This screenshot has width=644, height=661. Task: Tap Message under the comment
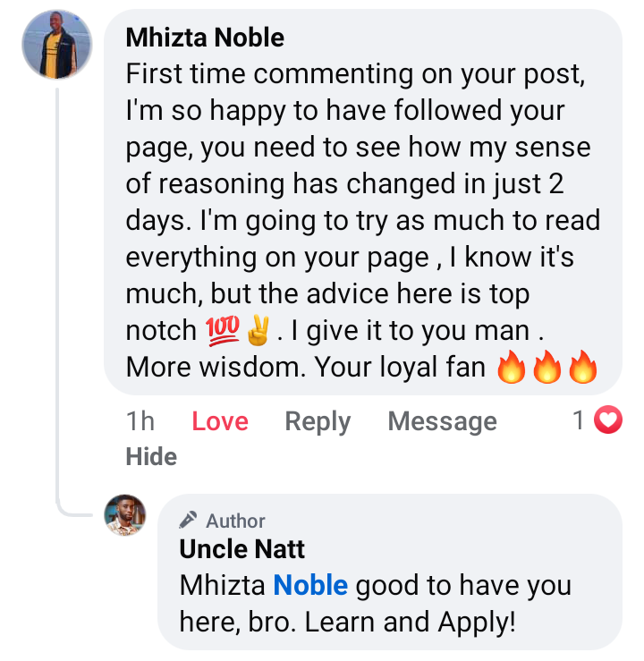(442, 421)
